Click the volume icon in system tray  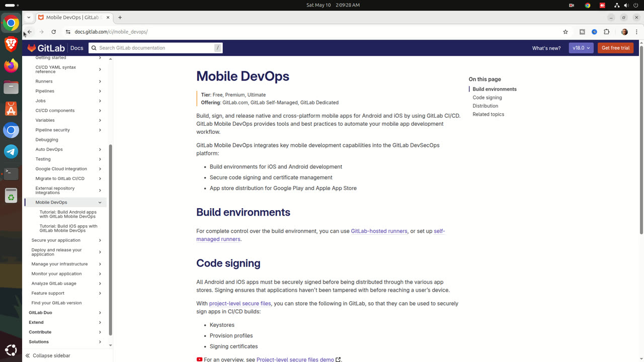(626, 5)
